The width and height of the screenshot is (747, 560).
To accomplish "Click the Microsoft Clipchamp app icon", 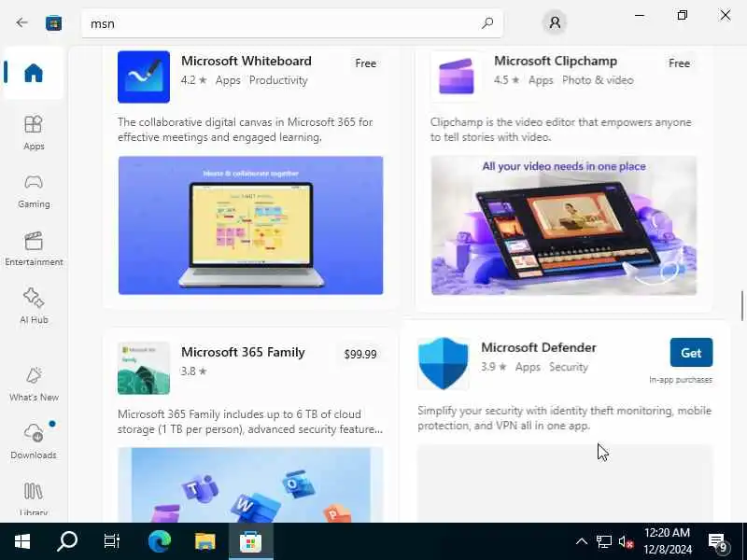I will pos(456,77).
